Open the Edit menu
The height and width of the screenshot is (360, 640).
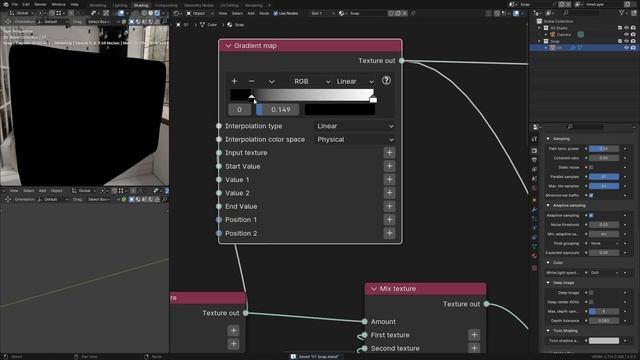26,4
